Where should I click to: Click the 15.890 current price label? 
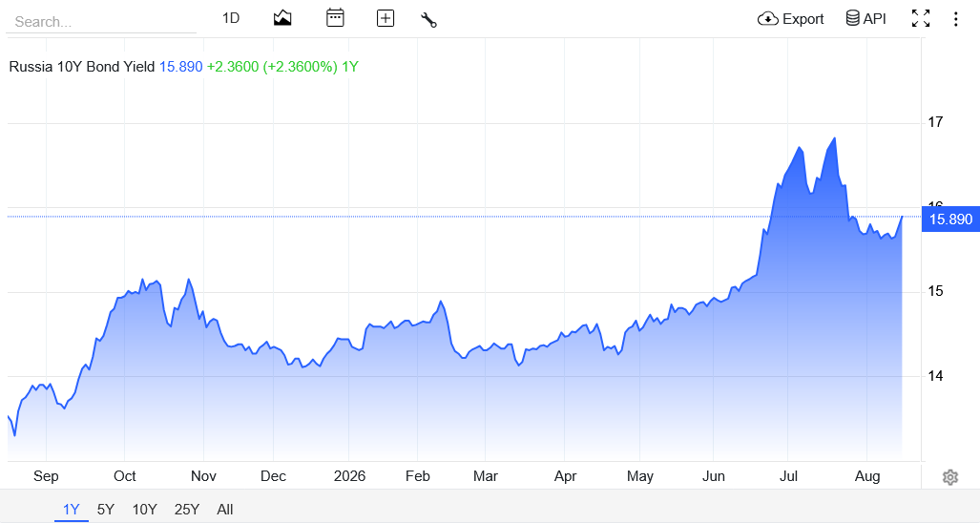click(950, 220)
